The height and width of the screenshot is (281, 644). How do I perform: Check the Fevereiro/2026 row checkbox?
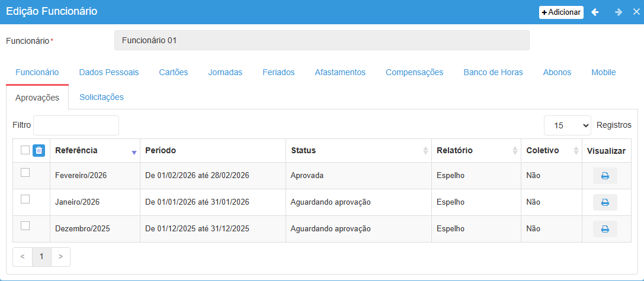[25, 173]
